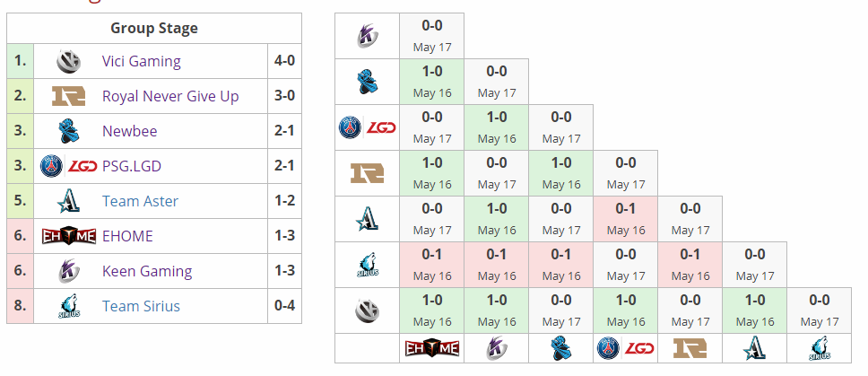The image size is (868, 376).
Task: Open the Keen Gaming team link
Action: click(x=147, y=271)
